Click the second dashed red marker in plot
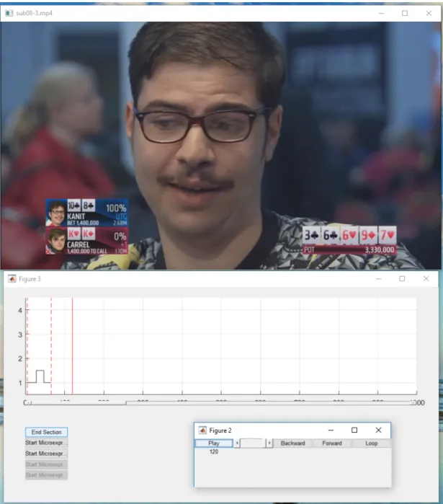The height and width of the screenshot is (504, 443). click(51, 346)
